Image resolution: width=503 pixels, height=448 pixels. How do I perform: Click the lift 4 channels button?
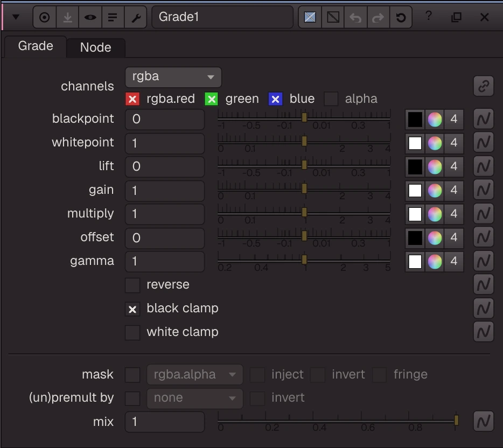pos(454,167)
